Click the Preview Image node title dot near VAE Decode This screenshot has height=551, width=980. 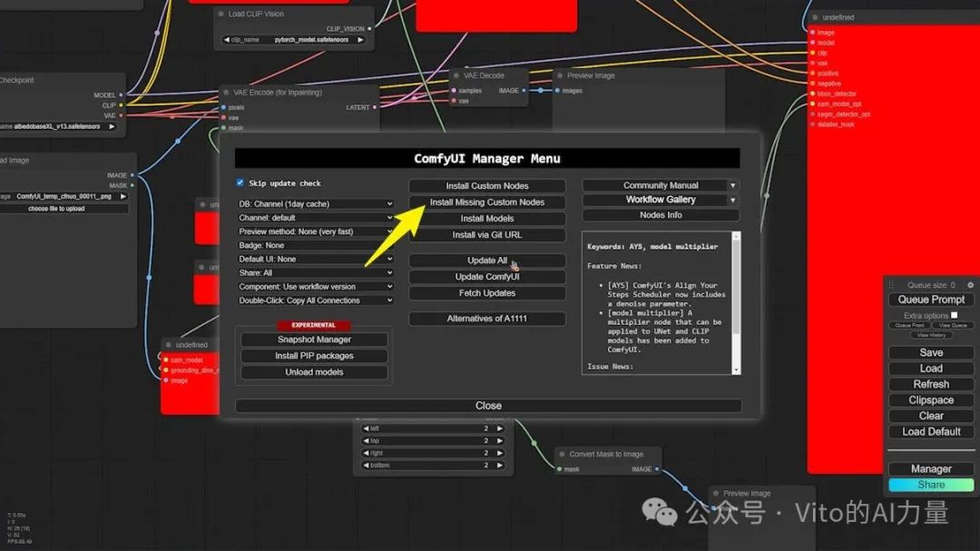[560, 75]
